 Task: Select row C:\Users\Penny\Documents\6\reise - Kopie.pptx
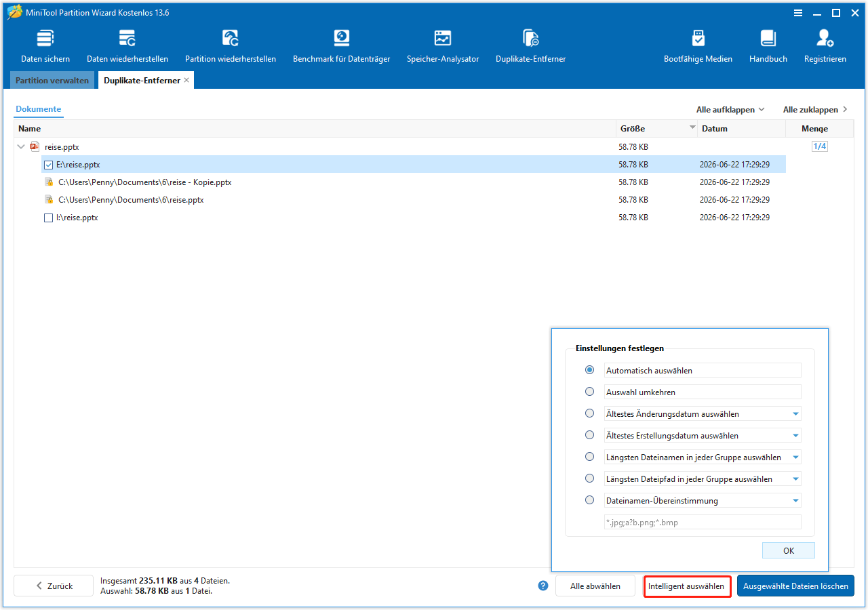click(414, 182)
